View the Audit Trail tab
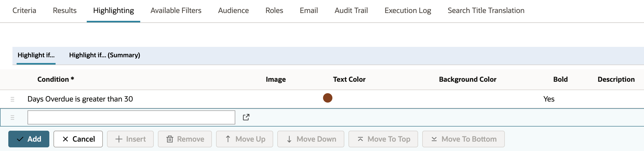 point(351,11)
